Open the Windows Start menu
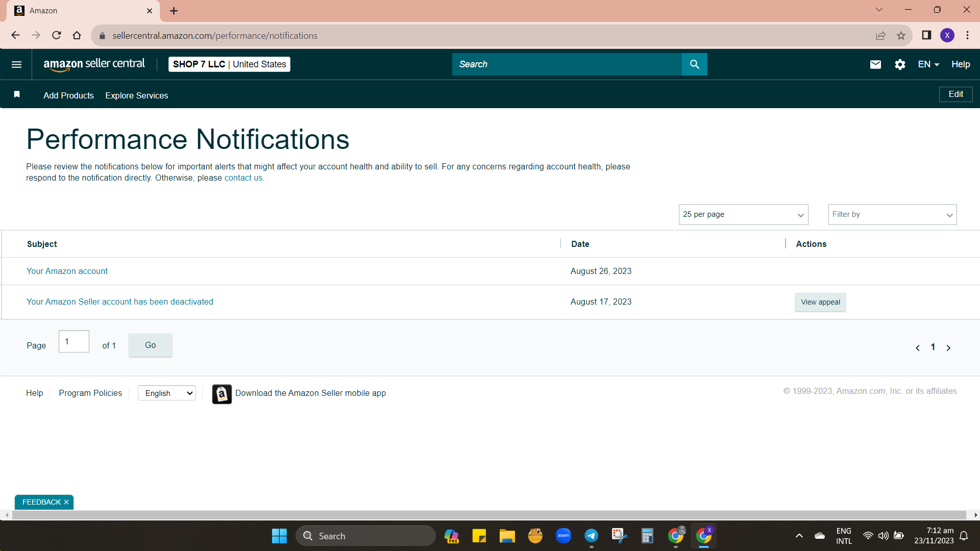 (x=279, y=536)
